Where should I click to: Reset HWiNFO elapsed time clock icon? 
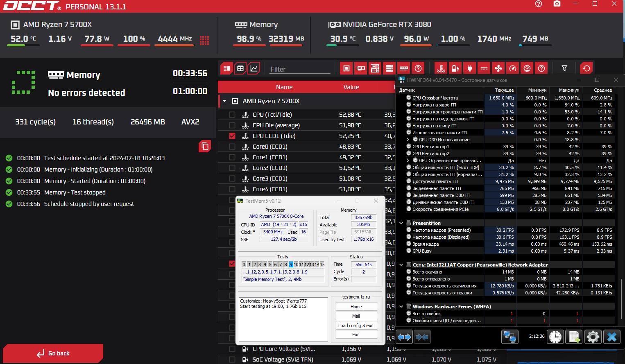tap(555, 337)
